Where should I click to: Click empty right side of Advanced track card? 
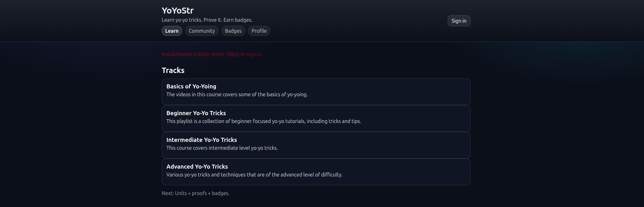[410, 171]
